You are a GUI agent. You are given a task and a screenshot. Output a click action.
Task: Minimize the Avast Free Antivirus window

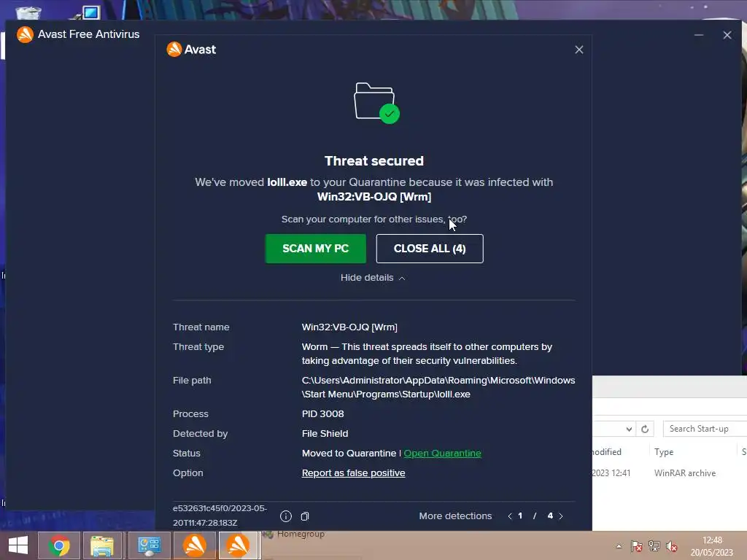click(698, 35)
